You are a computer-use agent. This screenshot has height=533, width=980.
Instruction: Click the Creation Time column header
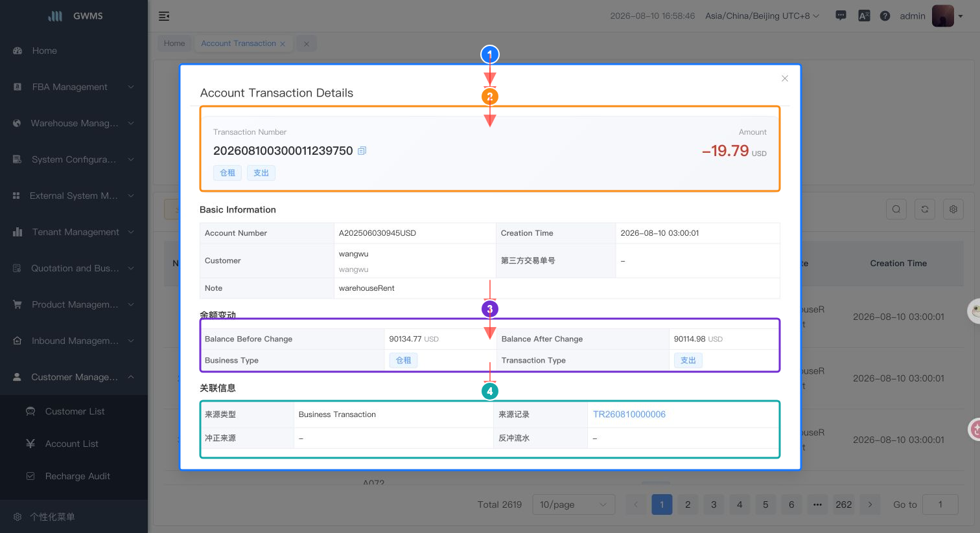[x=898, y=264]
